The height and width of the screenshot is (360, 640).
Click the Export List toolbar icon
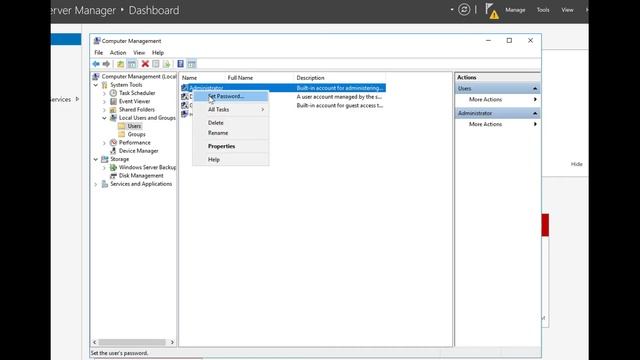tap(167, 64)
